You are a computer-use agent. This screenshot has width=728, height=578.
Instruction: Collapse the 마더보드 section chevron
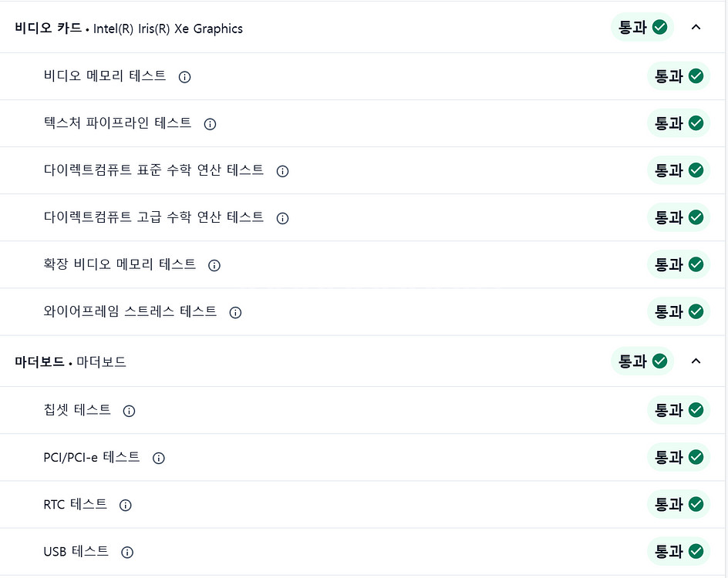(x=696, y=361)
